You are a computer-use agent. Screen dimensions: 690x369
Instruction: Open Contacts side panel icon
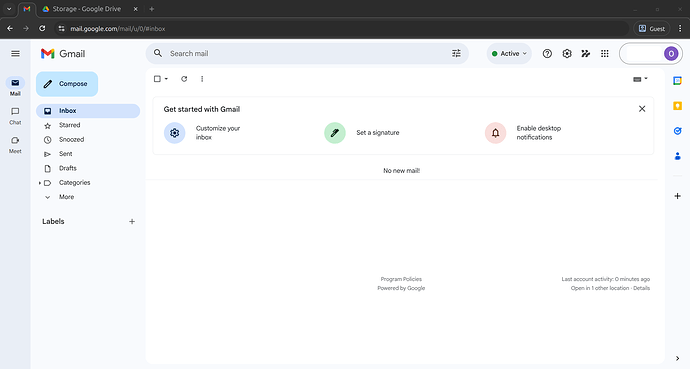(x=678, y=156)
